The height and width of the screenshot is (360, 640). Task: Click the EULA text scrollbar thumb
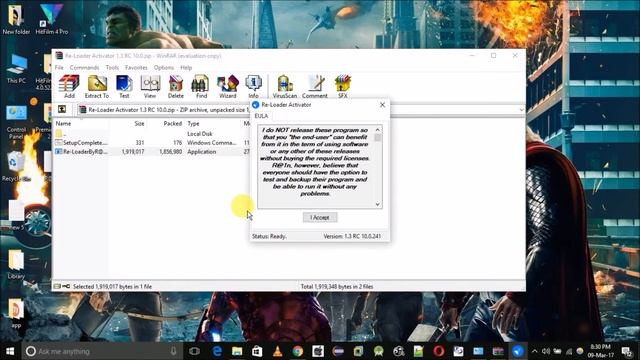coord(378,138)
